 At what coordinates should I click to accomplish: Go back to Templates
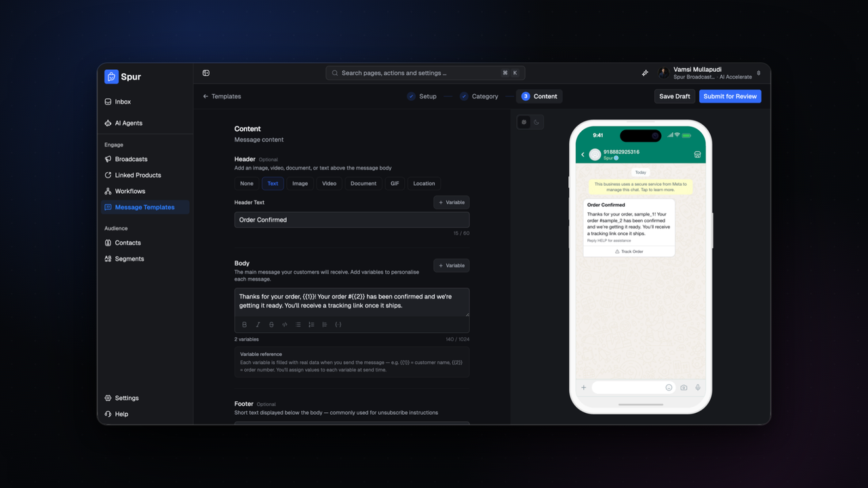point(222,96)
